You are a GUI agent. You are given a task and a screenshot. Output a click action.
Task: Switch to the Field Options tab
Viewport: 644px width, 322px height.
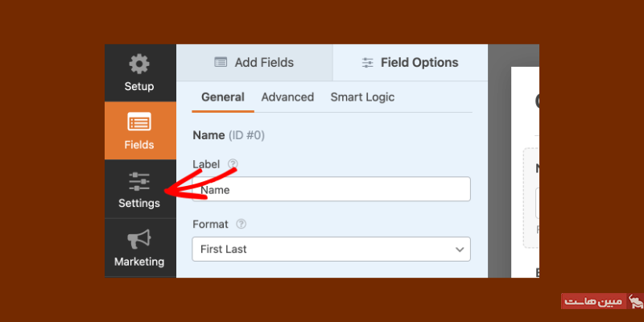[411, 62]
